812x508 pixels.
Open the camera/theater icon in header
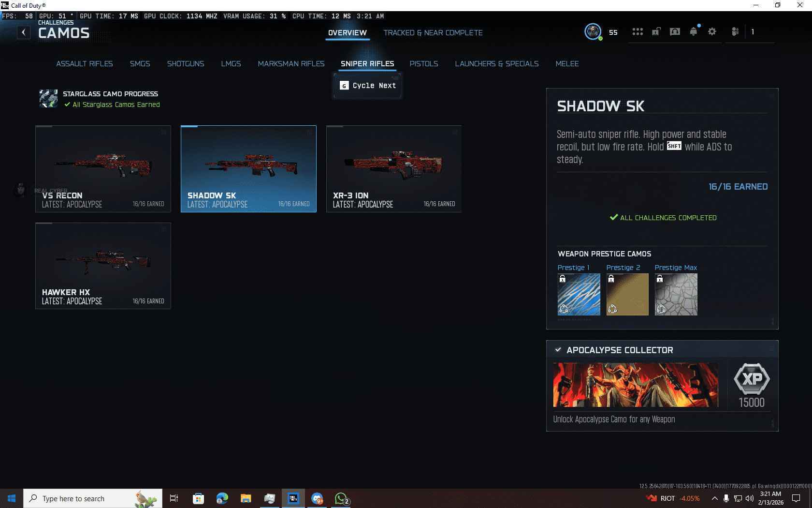click(675, 32)
